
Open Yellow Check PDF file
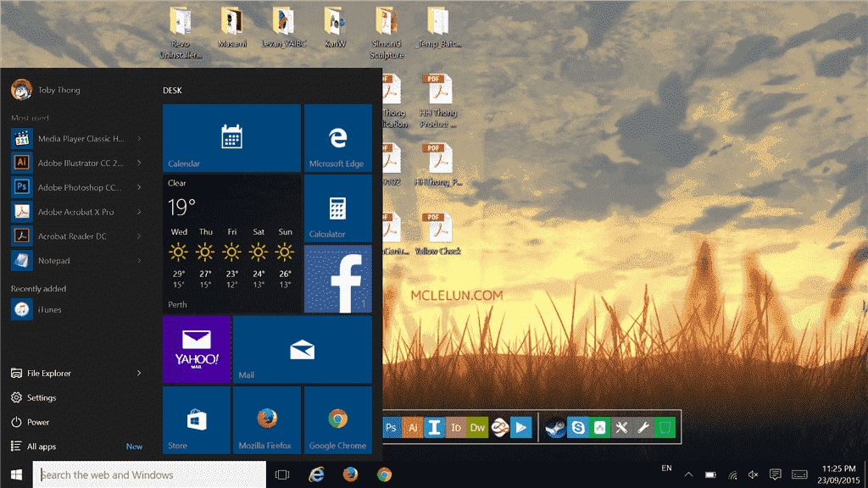tap(438, 234)
